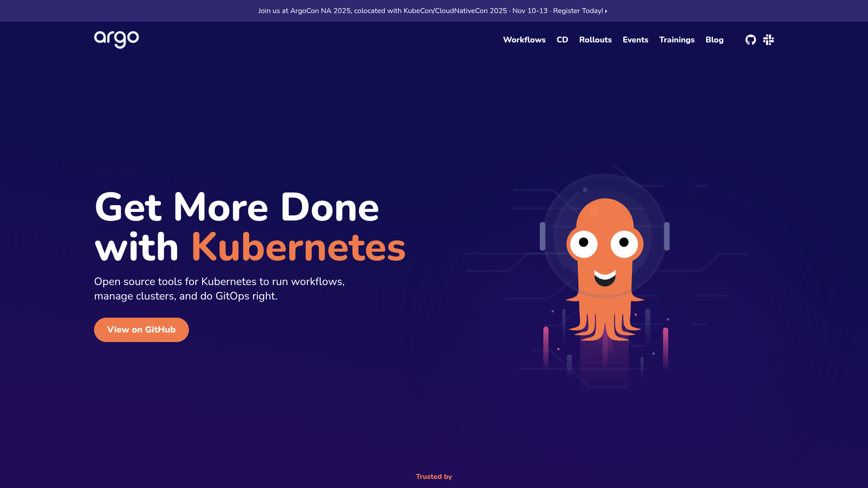Image resolution: width=868 pixels, height=488 pixels.
Task: Click the octopus mascot's left eye
Action: [x=583, y=243]
